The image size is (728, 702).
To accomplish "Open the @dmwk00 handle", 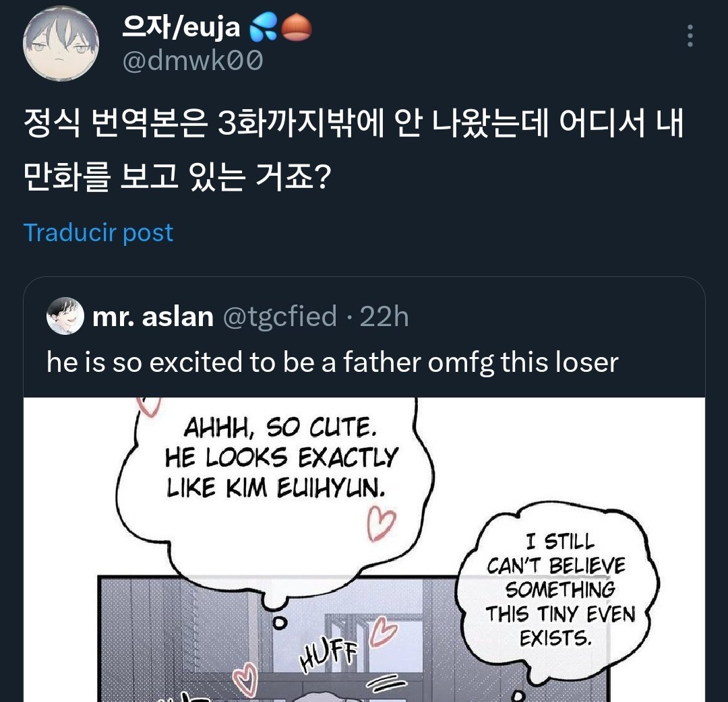I will (x=192, y=61).
